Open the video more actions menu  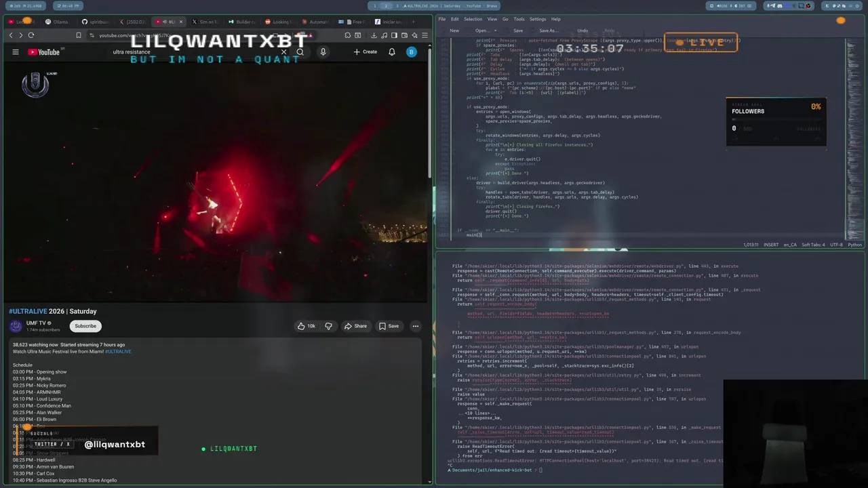(416, 326)
